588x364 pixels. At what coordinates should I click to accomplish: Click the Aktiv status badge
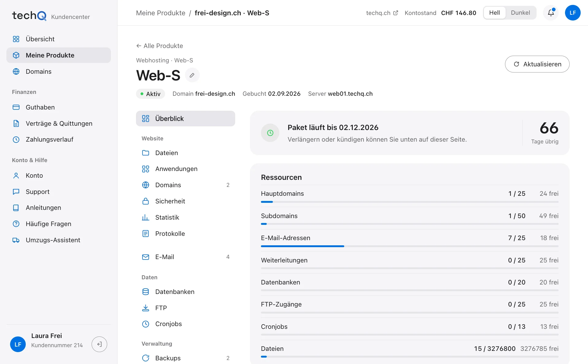(150, 94)
